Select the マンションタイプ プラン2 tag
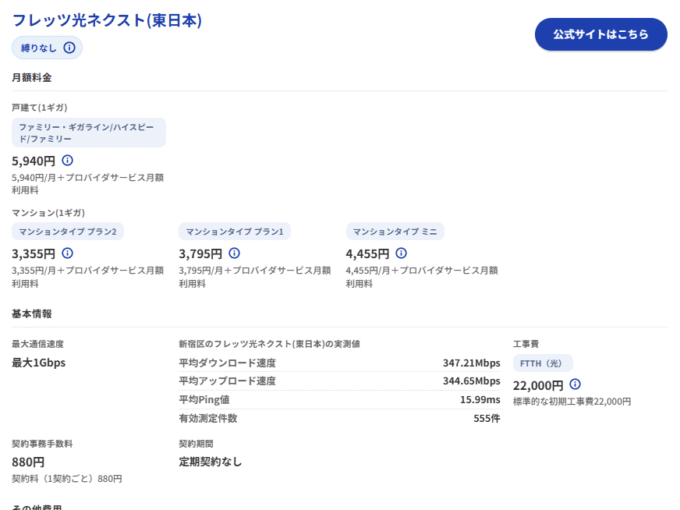Image resolution: width=680 pixels, height=510 pixels. 68,232
